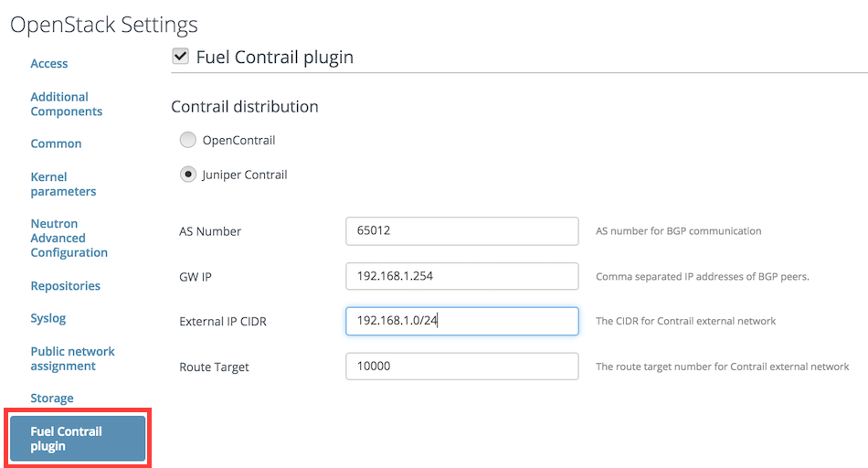This screenshot has height=468, width=868.
Task: Select the OpenContrail radio option
Action: [187, 140]
